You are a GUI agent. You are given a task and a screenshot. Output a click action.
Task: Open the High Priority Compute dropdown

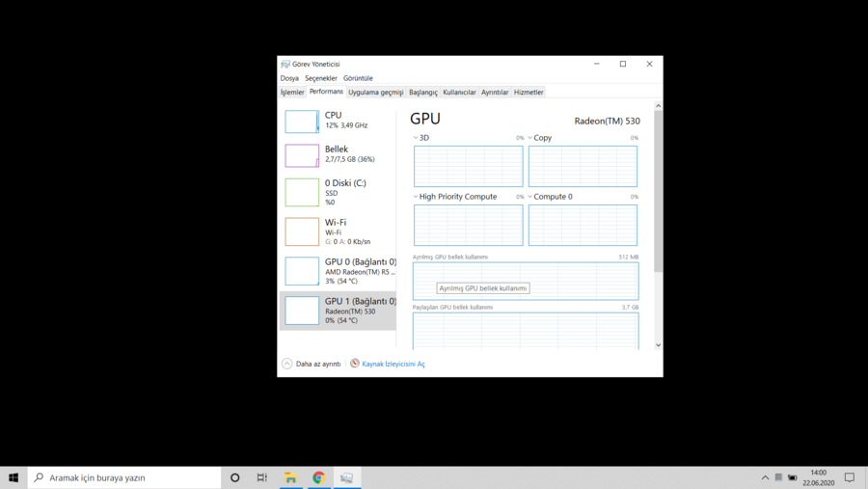pos(416,197)
